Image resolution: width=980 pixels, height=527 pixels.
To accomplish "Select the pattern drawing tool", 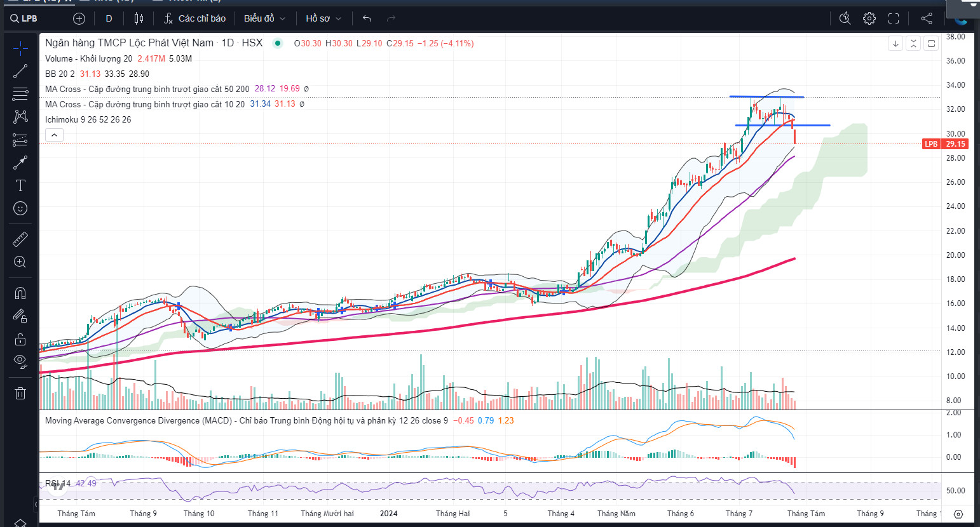I will point(20,116).
